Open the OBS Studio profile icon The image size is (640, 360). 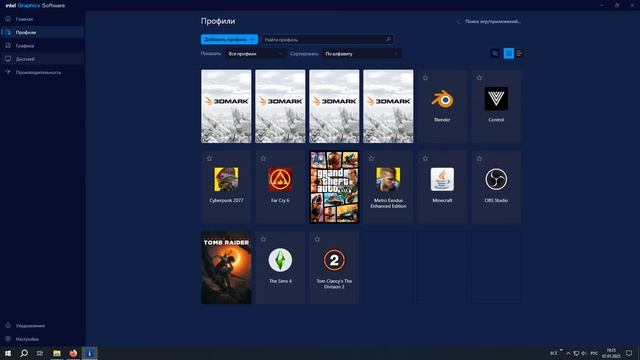[496, 179]
